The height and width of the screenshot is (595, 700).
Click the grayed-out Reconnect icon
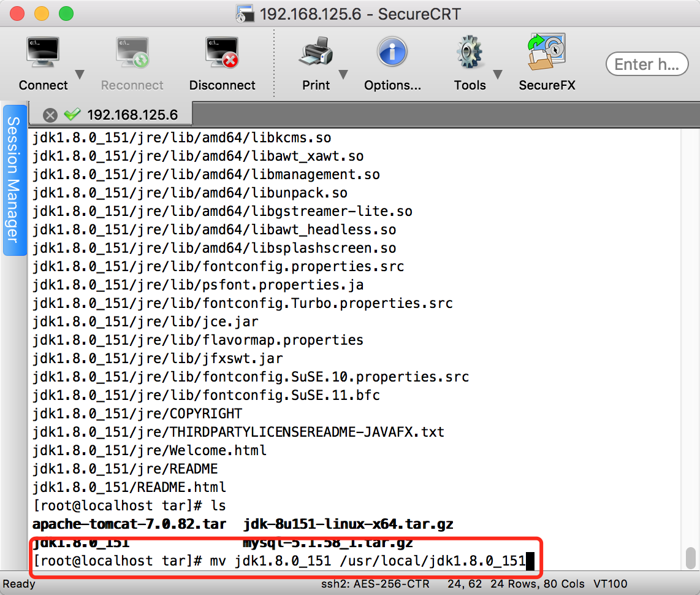point(132,52)
